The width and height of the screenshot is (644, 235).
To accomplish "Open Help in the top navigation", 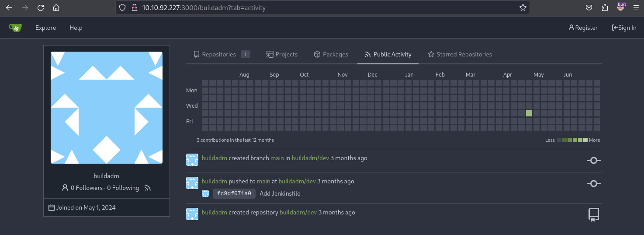I will pos(76,28).
